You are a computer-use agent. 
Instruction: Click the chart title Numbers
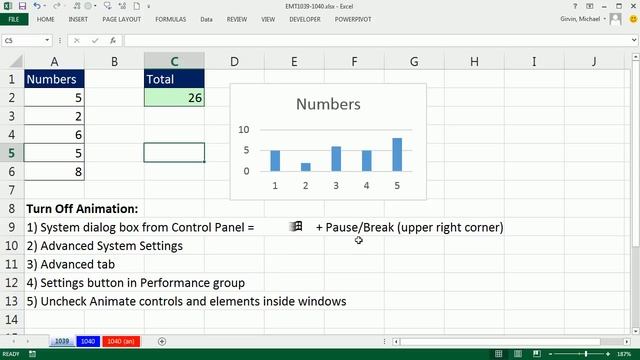328,104
